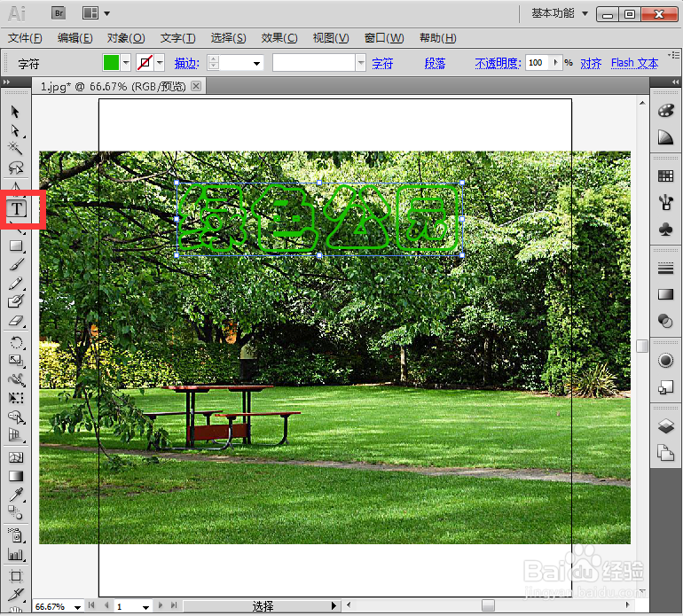Screen dimensions: 683x616
Task: Select the Rectangle tool
Action: [16, 246]
